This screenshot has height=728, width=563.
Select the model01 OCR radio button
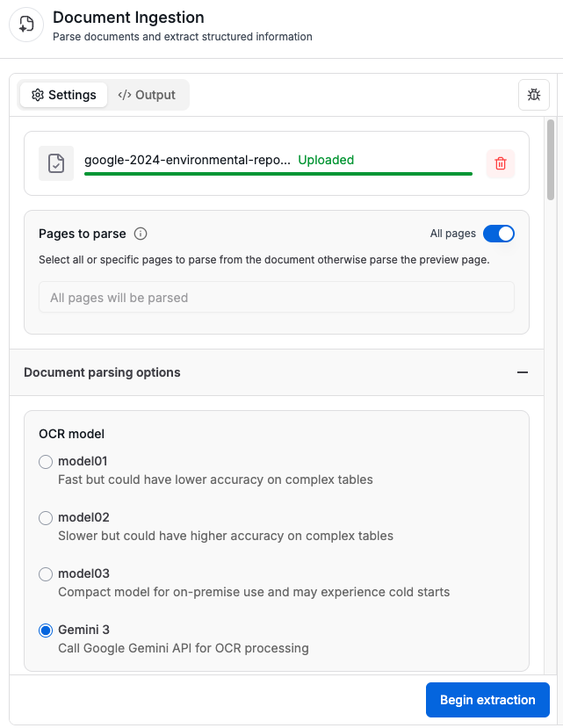click(45, 461)
